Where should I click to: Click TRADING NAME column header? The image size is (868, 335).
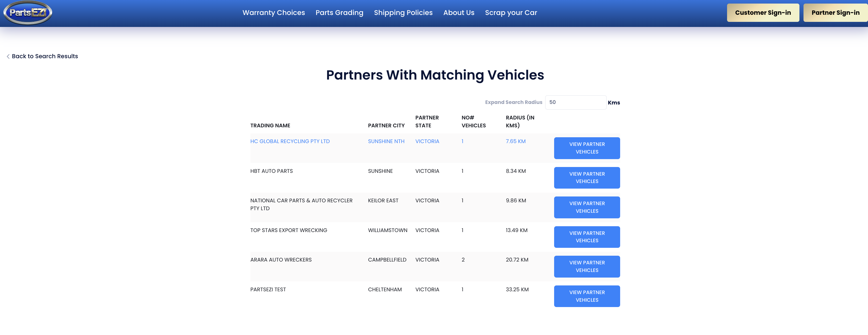pyautogui.click(x=270, y=126)
